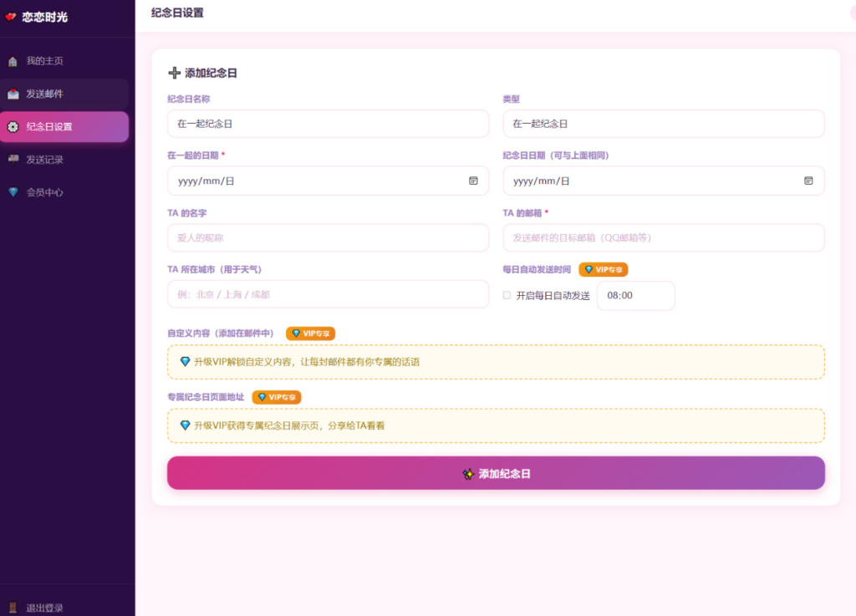Open the 类型 dropdown showing 在一起纪念日
The height and width of the screenshot is (616, 856).
click(663, 124)
